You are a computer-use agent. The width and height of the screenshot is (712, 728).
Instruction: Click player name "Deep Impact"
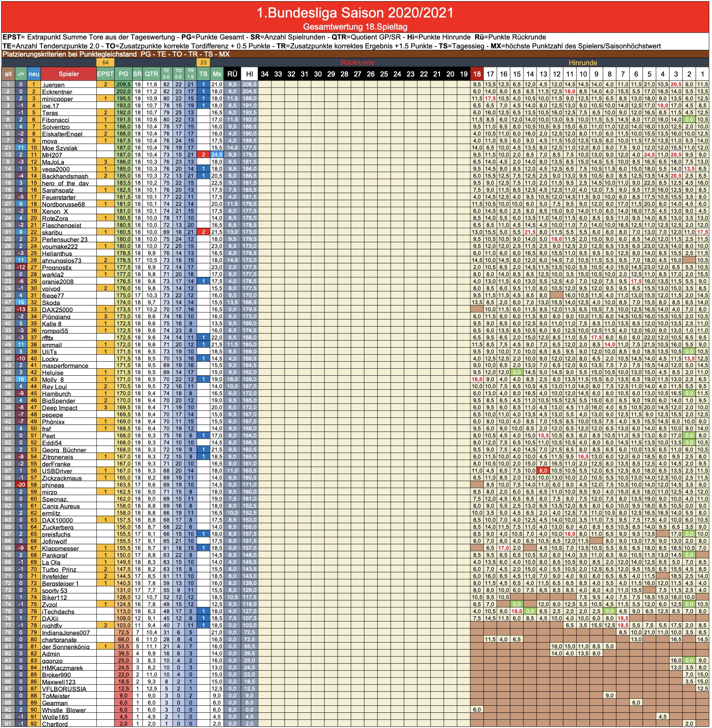click(60, 407)
